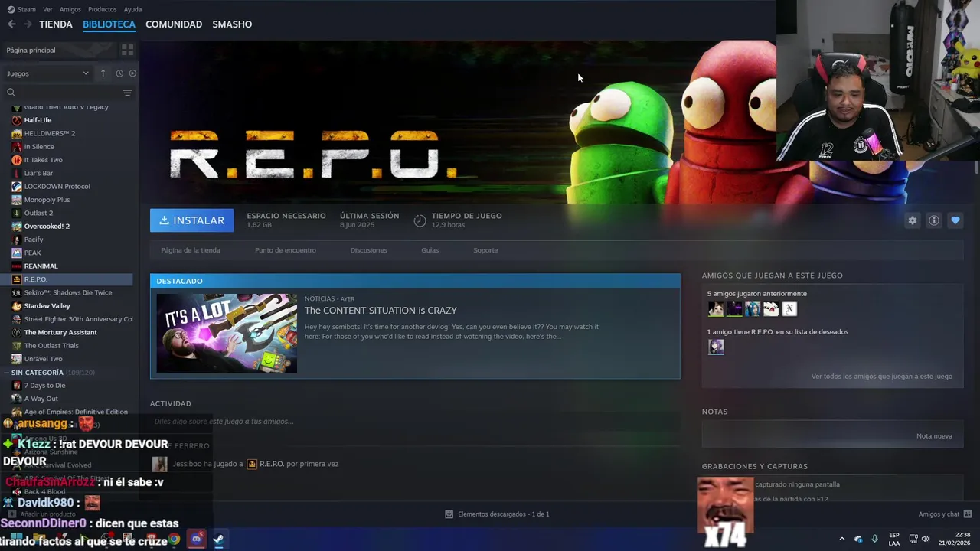This screenshot has width=980, height=551.
Task: Select Unravel Two entry
Action: (x=43, y=359)
